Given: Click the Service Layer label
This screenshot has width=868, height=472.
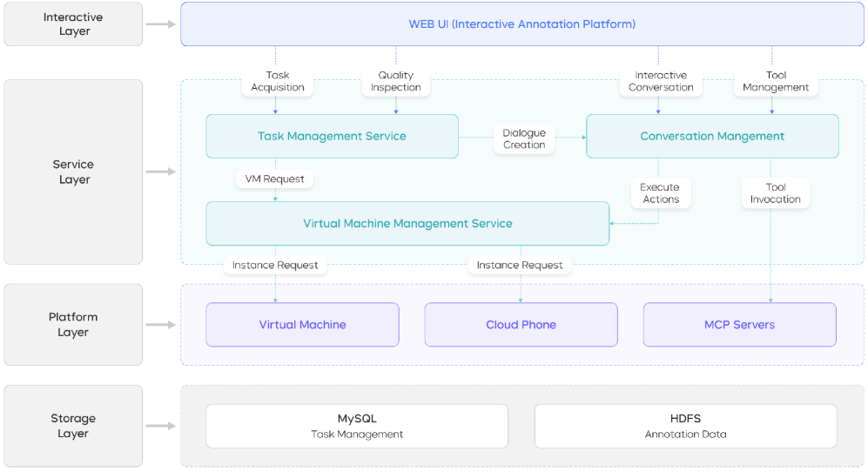Looking at the screenshot, I should (x=73, y=172).
